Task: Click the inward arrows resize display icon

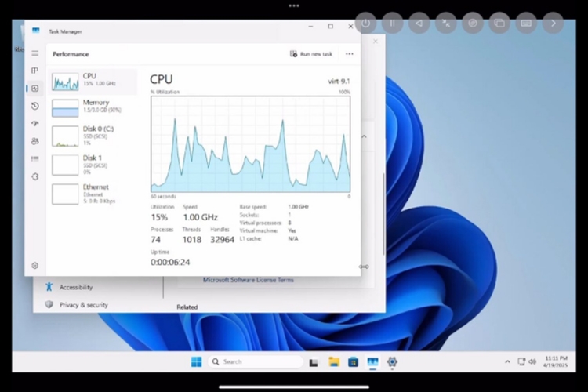Action: [x=446, y=24]
